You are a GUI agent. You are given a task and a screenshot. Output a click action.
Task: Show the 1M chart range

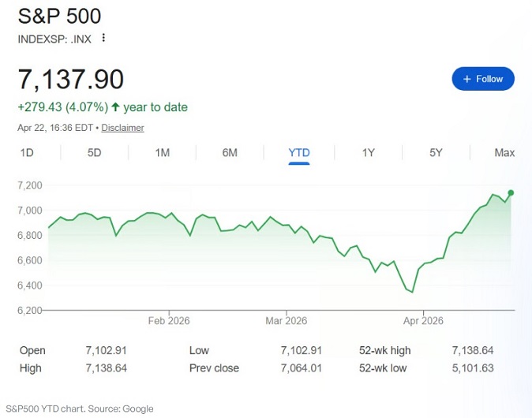click(162, 153)
